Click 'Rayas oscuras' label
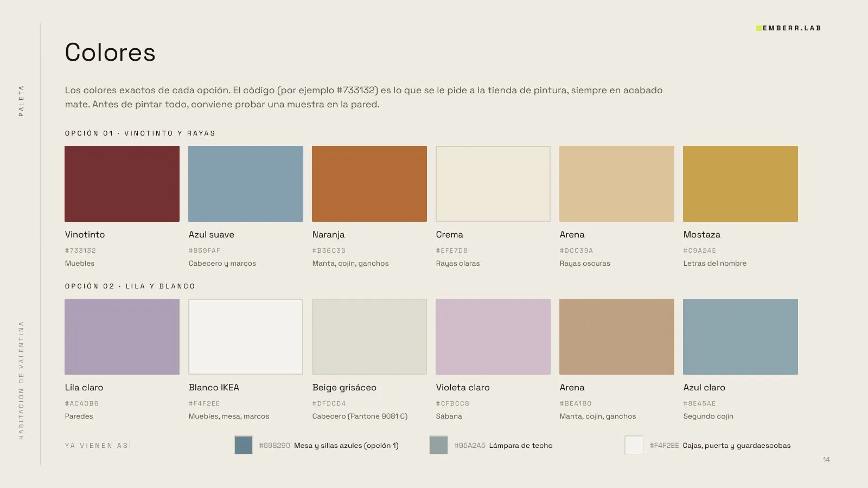Screen dimensions: 868x488 point(585,264)
